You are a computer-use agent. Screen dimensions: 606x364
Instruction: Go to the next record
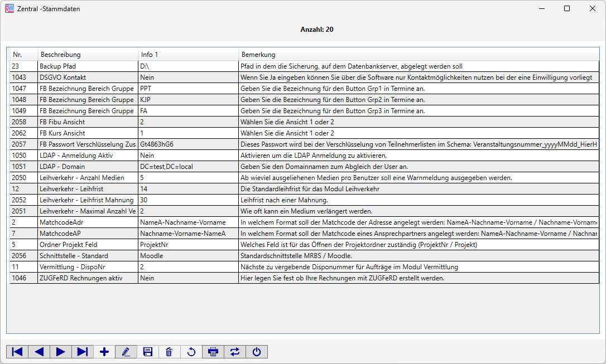pos(61,352)
